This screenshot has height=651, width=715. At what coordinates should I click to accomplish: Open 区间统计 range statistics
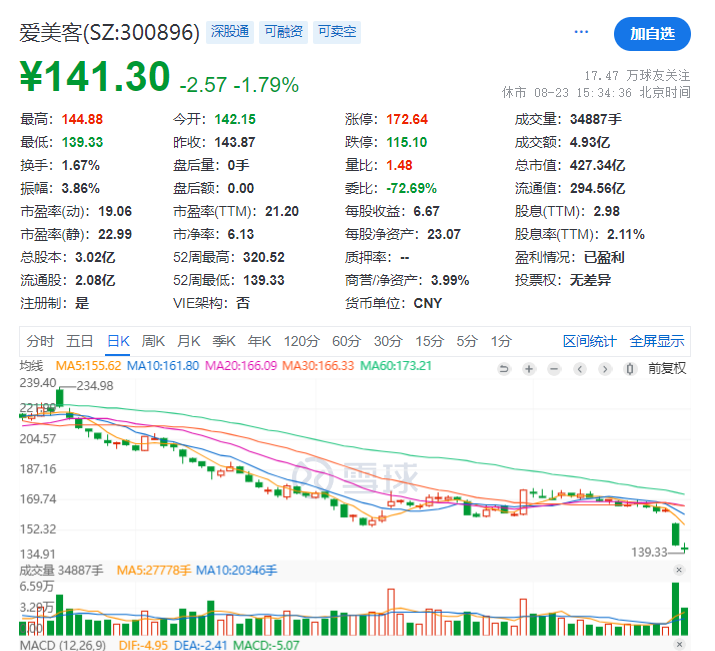coord(590,341)
